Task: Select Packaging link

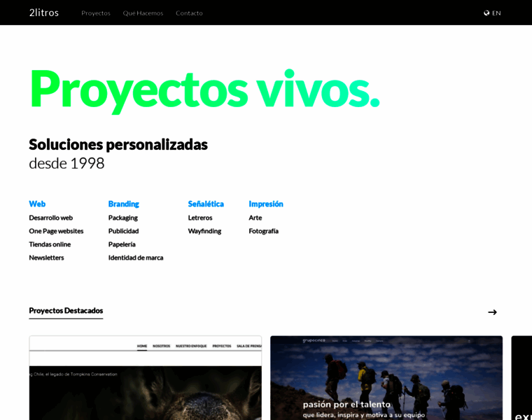Action: point(122,218)
